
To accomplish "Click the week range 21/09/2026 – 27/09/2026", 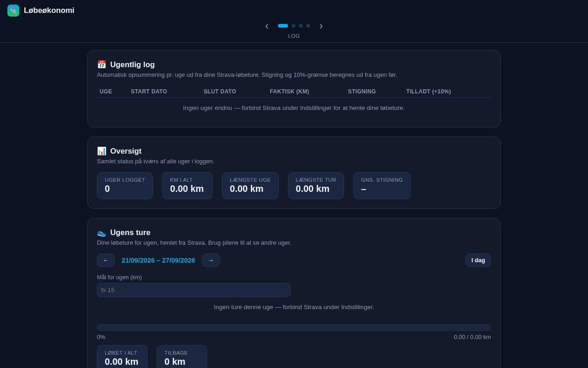I will click(x=158, y=260).
